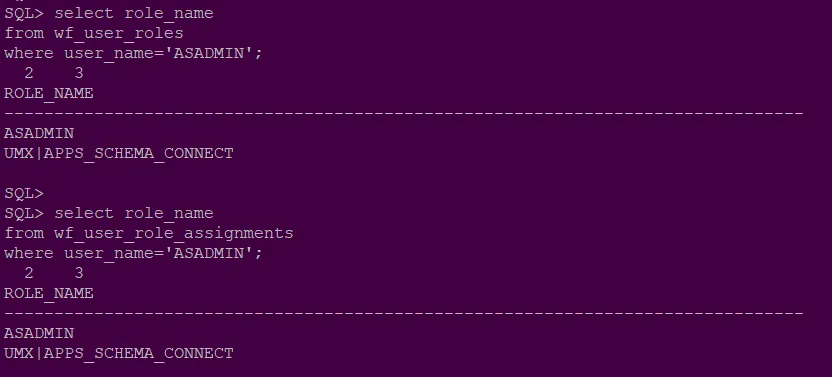Click the wf_user_roles table name

click(x=119, y=33)
